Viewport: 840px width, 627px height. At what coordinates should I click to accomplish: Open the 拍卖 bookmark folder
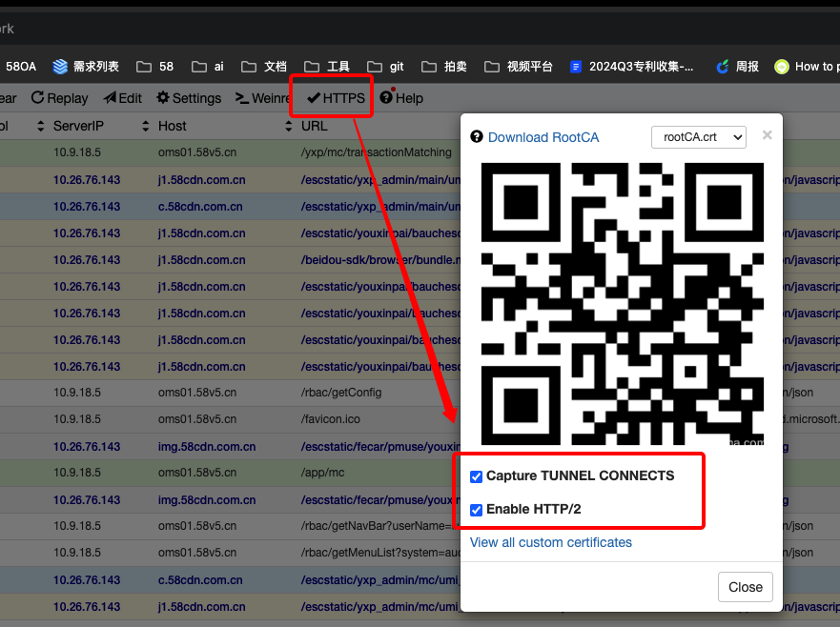444,67
